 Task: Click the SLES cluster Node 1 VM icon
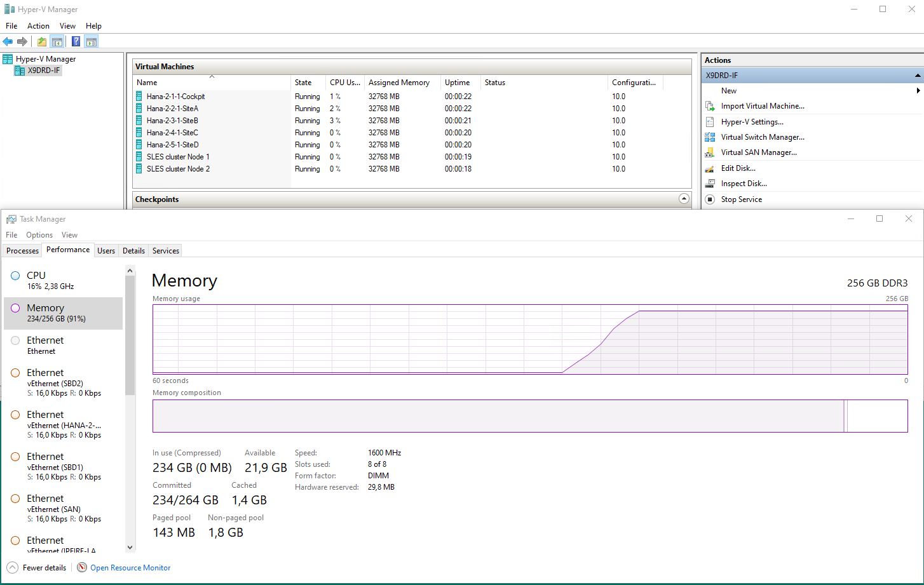(x=139, y=157)
